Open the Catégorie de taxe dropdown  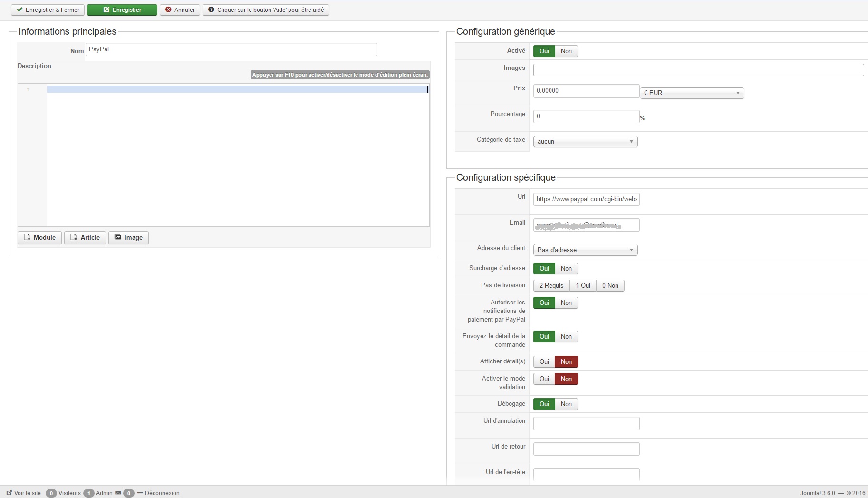point(585,142)
